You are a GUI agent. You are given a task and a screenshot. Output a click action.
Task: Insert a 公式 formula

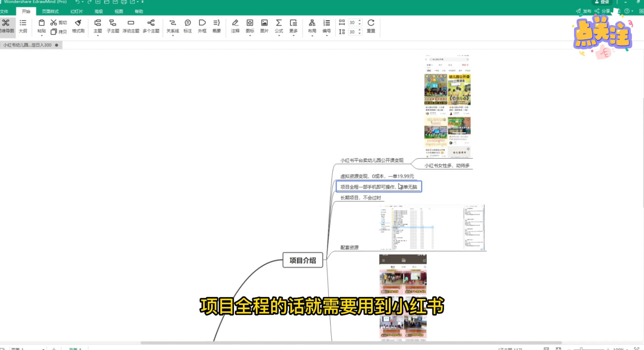pyautogui.click(x=279, y=25)
